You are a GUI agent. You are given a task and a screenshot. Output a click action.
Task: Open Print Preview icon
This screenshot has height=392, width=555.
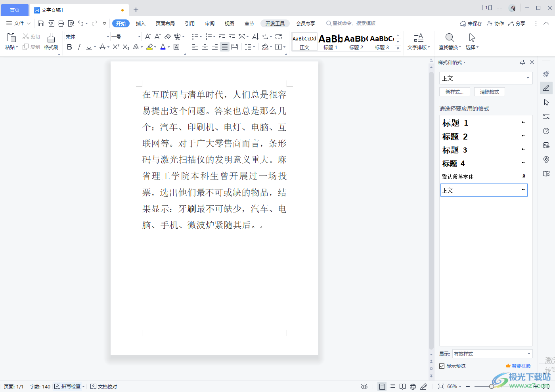(x=71, y=23)
